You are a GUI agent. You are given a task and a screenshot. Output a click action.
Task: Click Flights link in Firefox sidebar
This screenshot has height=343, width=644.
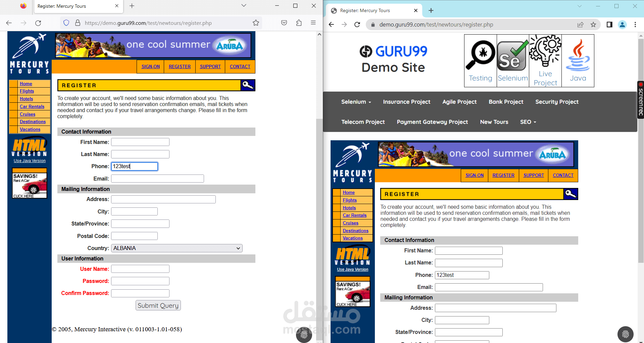point(27,91)
